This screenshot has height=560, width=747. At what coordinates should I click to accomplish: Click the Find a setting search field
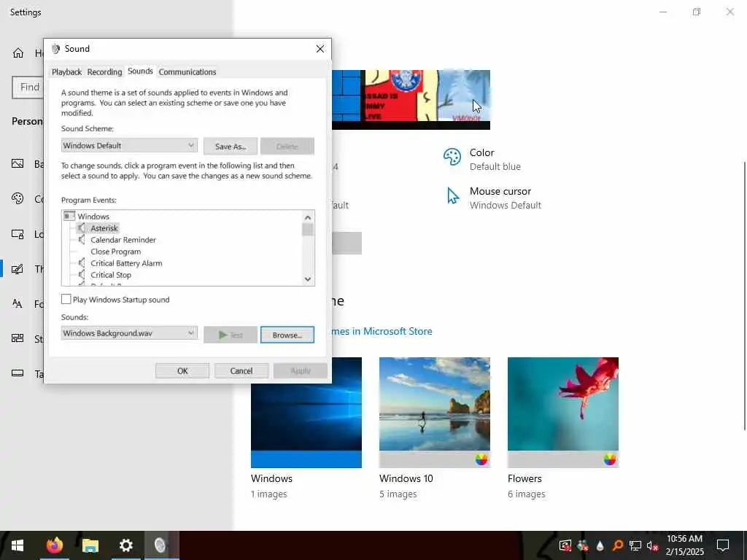(28, 87)
